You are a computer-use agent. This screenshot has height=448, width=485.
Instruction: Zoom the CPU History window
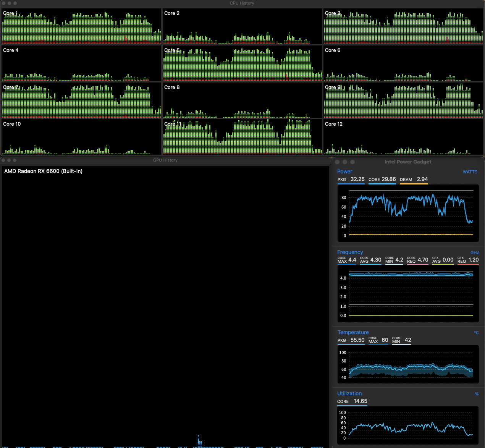15,3
